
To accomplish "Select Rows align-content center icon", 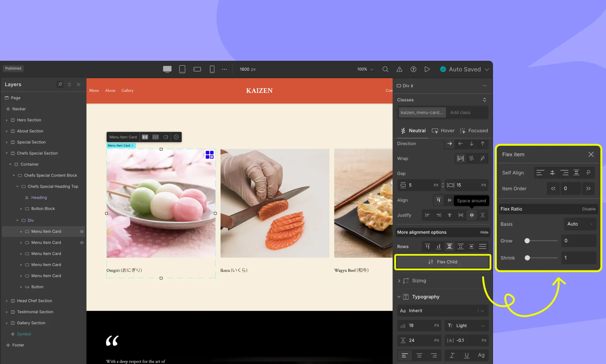I will point(449,246).
